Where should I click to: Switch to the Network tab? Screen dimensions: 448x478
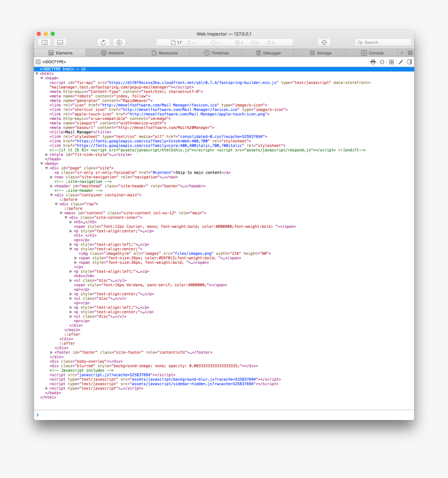click(x=113, y=53)
